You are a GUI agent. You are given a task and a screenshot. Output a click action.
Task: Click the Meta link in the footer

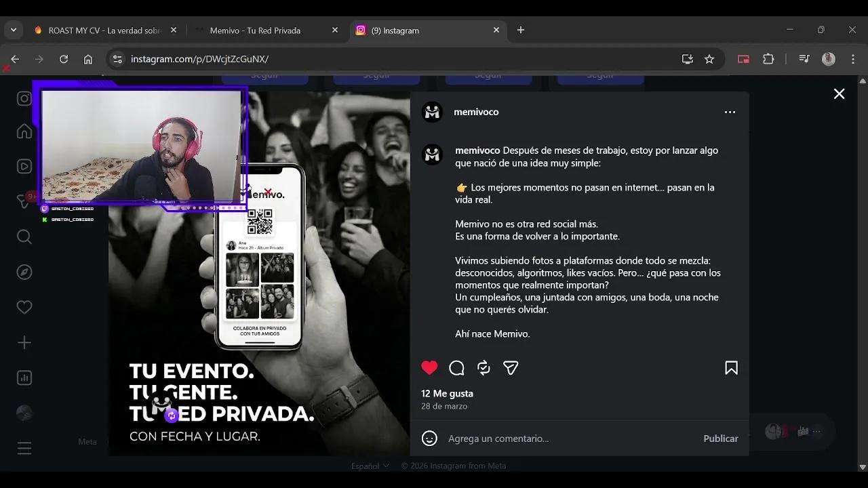coord(87,442)
